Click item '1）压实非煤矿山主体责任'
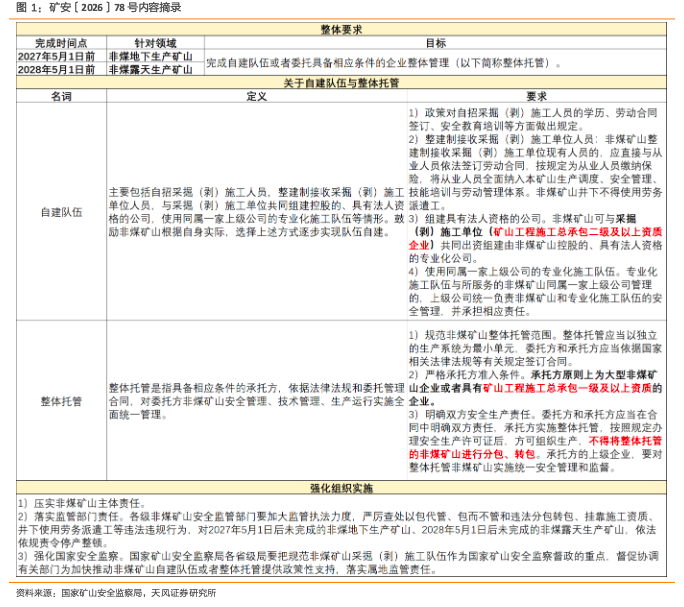 [82, 503]
